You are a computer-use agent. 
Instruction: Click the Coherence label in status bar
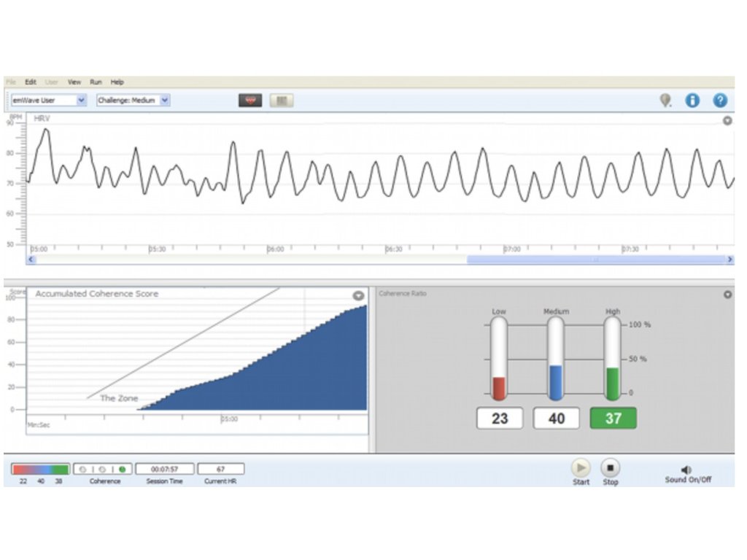click(105, 481)
